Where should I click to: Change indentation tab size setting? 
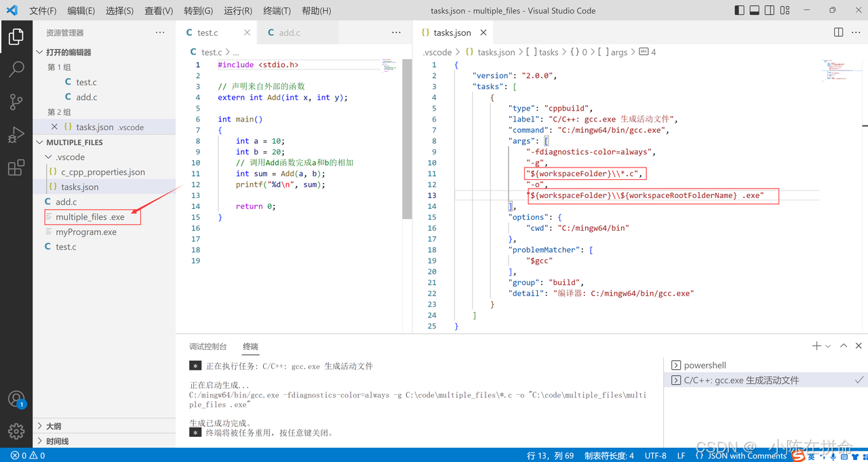(x=609, y=456)
